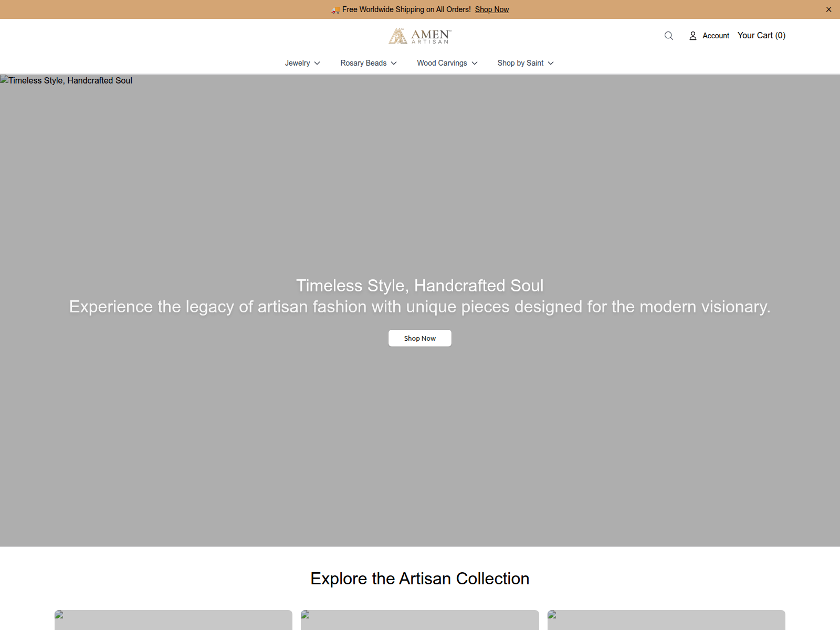Go to the Account page link

pyautogui.click(x=716, y=36)
